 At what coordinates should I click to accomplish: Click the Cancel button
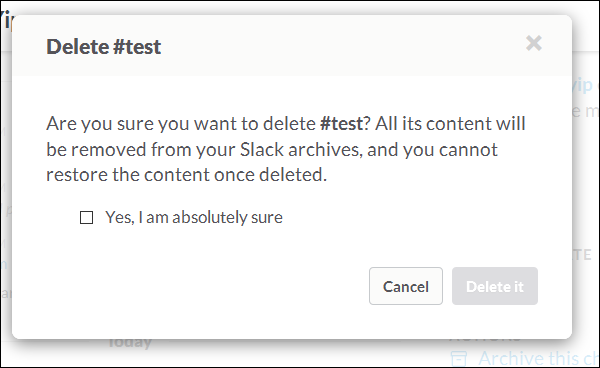tap(406, 286)
